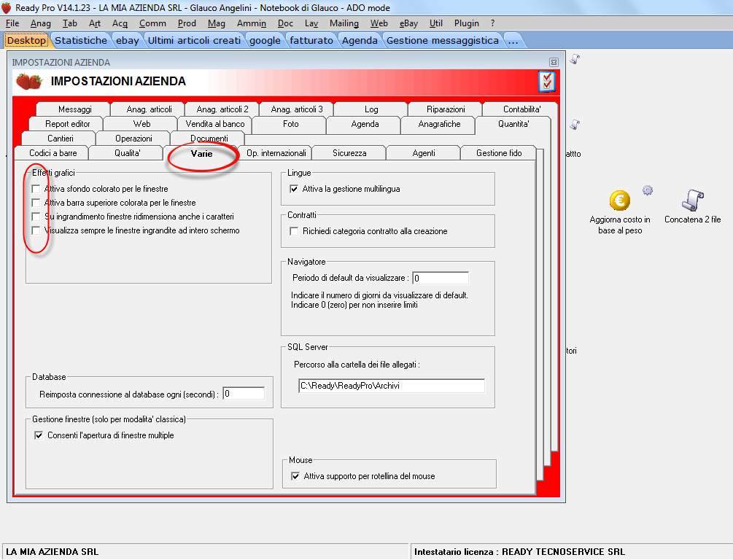Open the Util menu

click(x=436, y=23)
